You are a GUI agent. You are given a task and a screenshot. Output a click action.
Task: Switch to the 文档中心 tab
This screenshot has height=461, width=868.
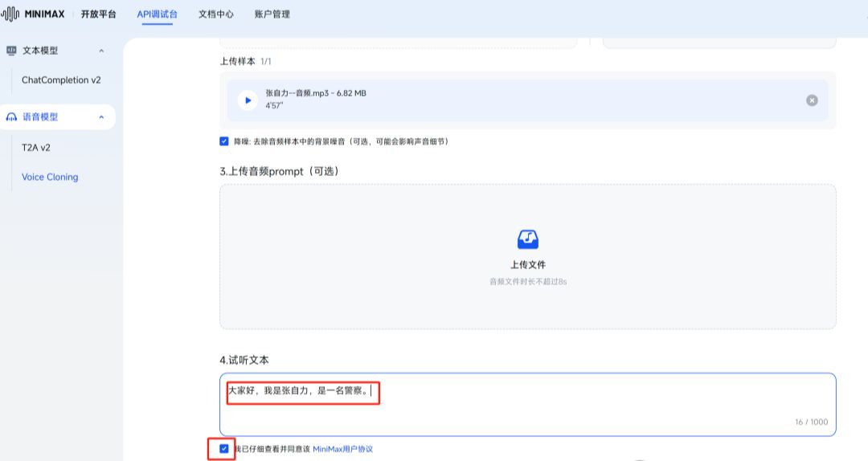(216, 14)
